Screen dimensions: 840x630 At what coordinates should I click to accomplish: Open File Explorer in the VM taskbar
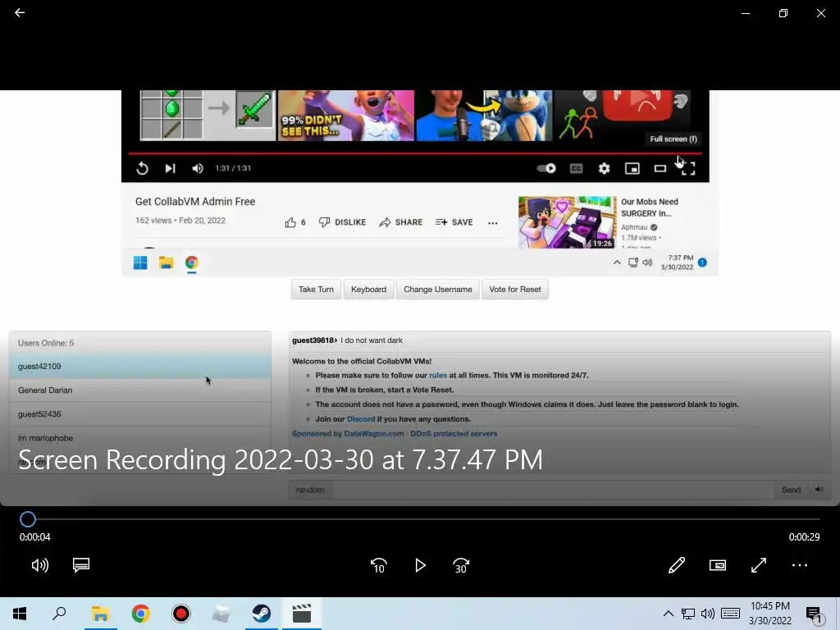pos(166,262)
